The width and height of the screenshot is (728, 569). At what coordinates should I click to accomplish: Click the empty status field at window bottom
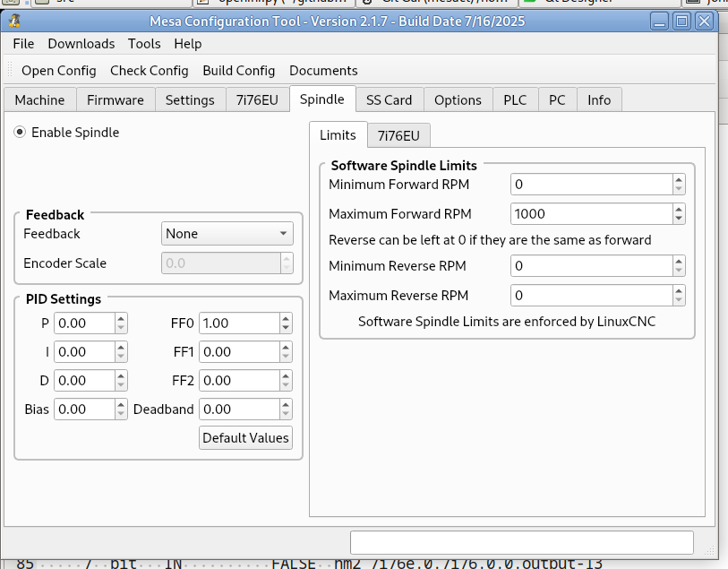tap(522, 542)
